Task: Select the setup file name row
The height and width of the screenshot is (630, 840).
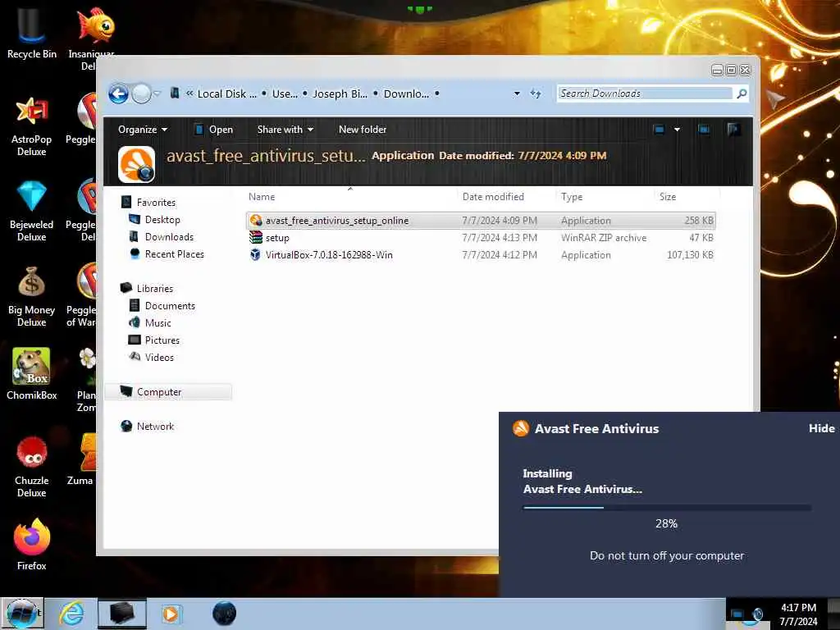Action: pyautogui.click(x=481, y=237)
